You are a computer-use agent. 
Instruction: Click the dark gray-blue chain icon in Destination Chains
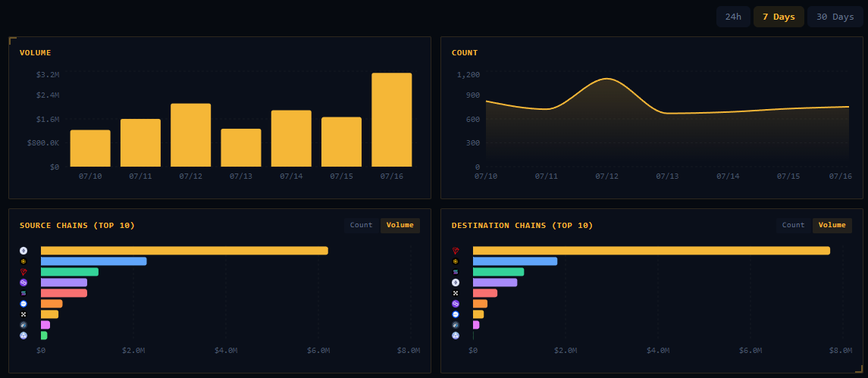point(456,325)
